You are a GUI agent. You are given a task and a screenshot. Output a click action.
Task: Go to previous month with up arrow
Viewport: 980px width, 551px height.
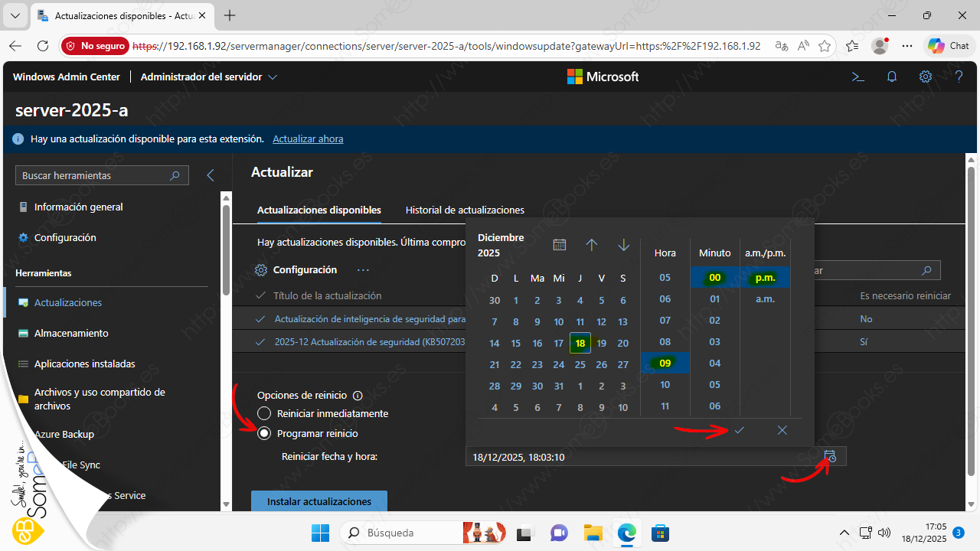[591, 245]
